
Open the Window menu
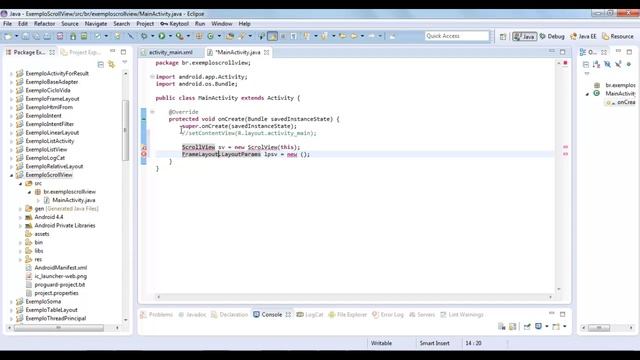[222, 24]
